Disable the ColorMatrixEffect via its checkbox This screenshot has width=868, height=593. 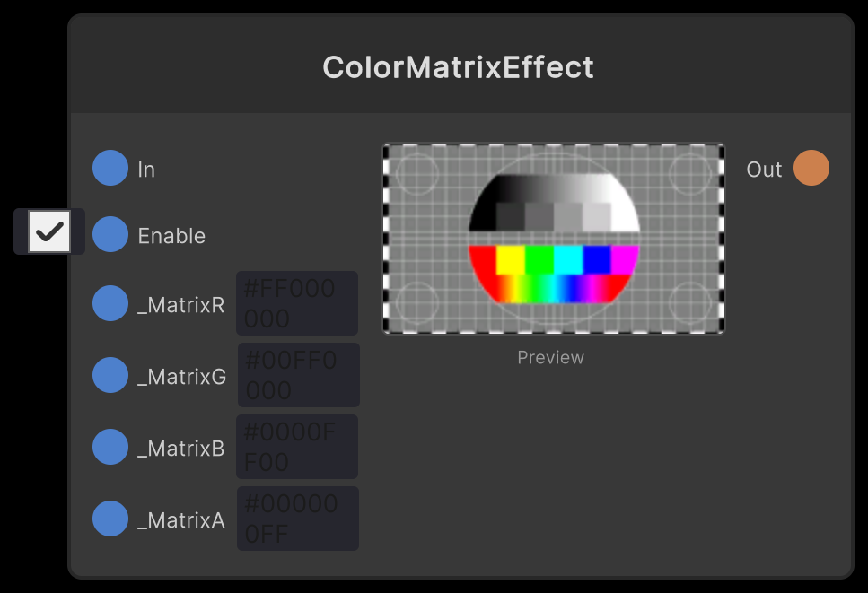click(x=48, y=231)
